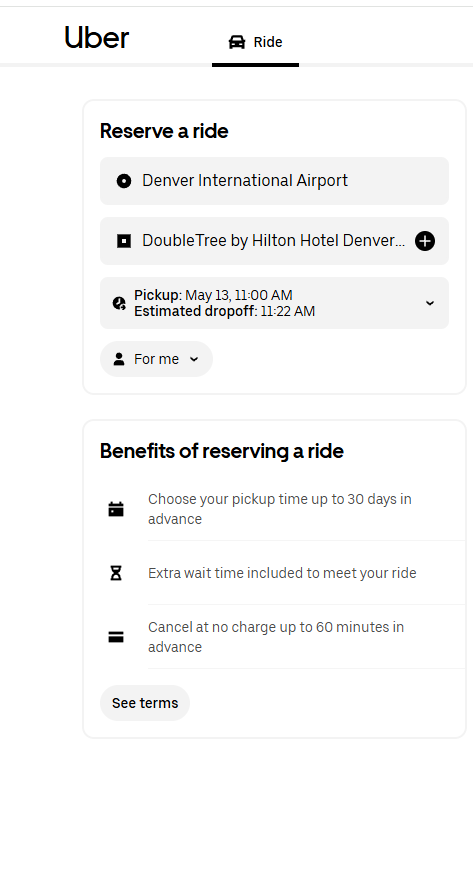This screenshot has width=473, height=878.
Task: Click the clock icon beside Pickup time
Action: click(119, 303)
